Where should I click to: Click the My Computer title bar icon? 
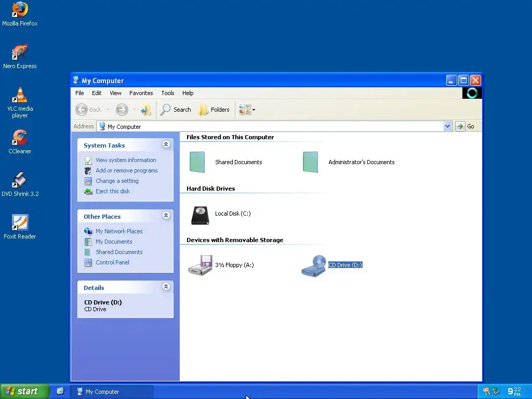coord(76,80)
